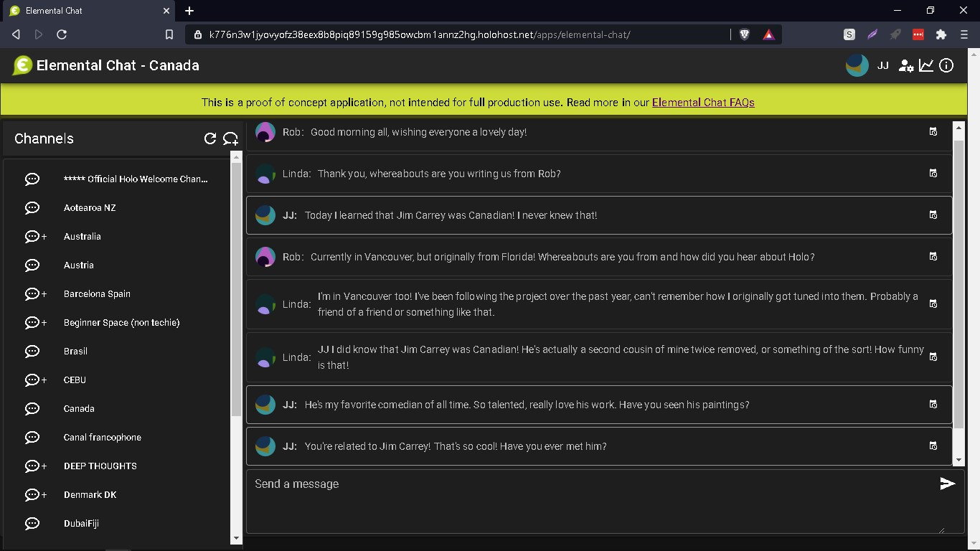Open user profile settings
The width and height of the screenshot is (980, 551).
pyautogui.click(x=906, y=65)
